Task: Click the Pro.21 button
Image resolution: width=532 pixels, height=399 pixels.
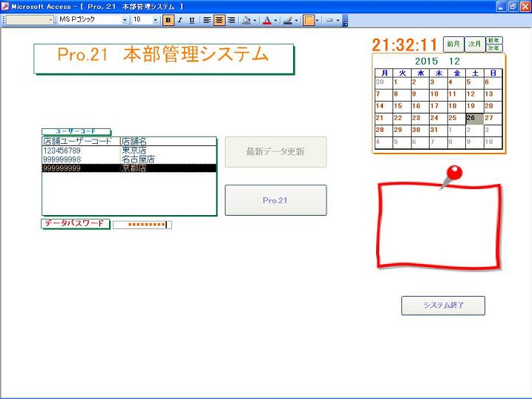Action: click(x=275, y=200)
